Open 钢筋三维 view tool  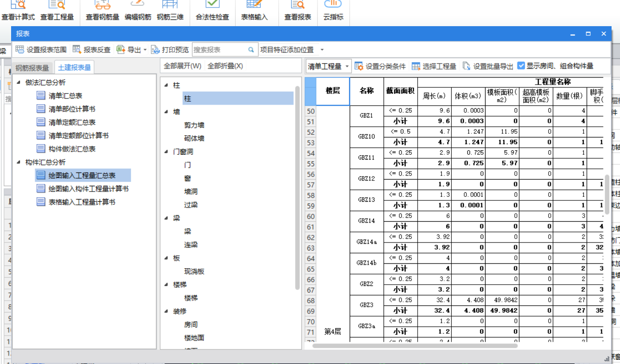[x=170, y=12]
